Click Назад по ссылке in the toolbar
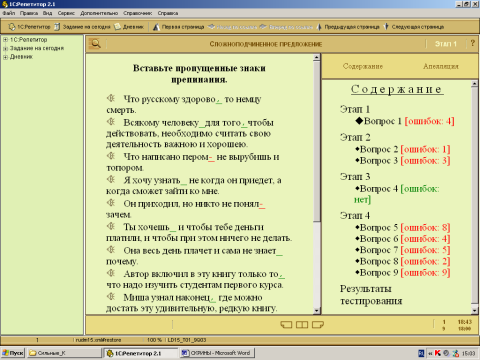 pyautogui.click(x=233, y=27)
